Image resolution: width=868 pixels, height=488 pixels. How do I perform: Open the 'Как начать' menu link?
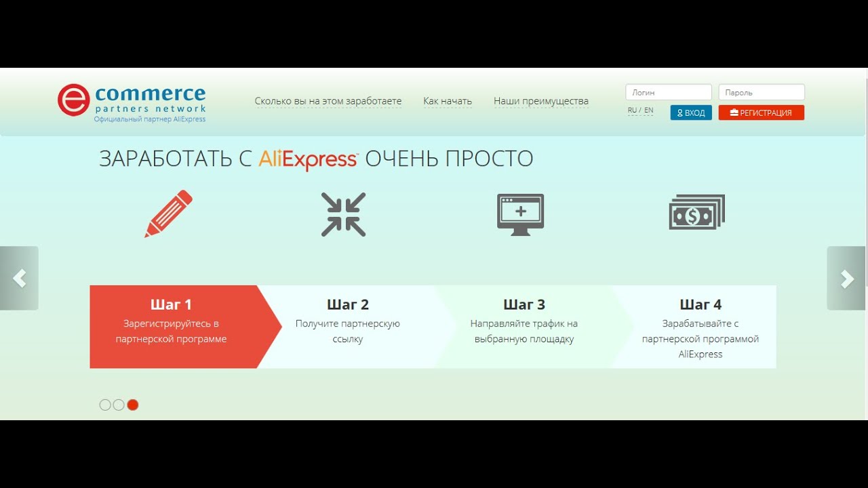tap(448, 101)
